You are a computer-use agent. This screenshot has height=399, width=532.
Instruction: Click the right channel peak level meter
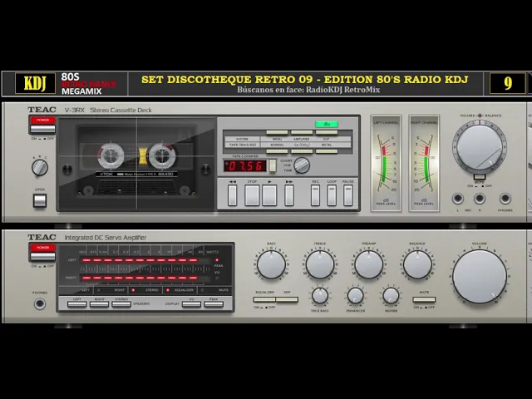424,163
